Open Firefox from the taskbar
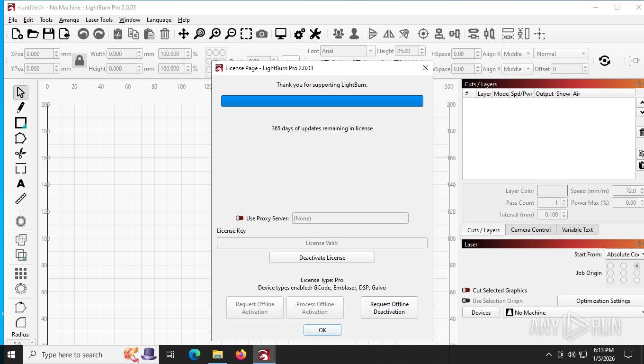Image resolution: width=644 pixels, height=364 pixels. (241, 355)
